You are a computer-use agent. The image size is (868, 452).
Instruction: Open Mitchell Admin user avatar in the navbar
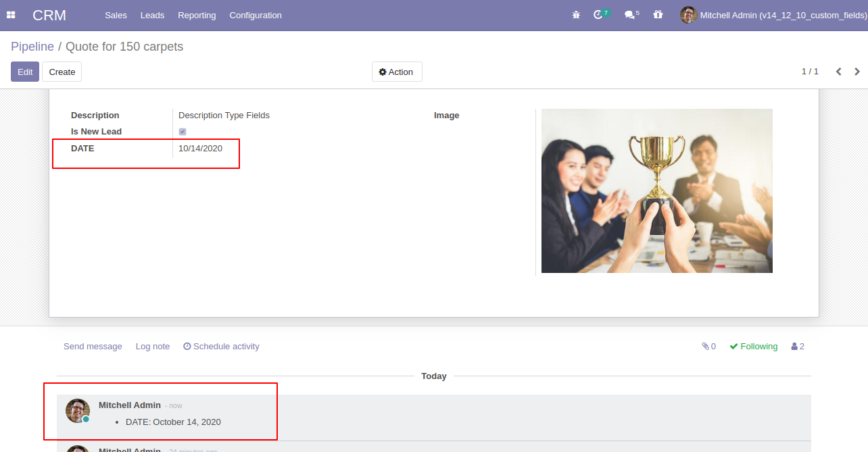[688, 15]
